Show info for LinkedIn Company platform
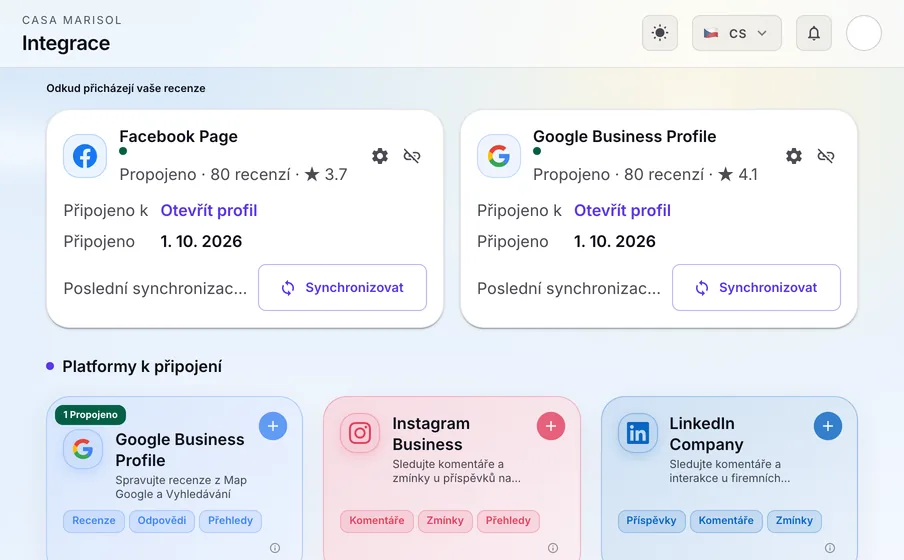 [830, 548]
